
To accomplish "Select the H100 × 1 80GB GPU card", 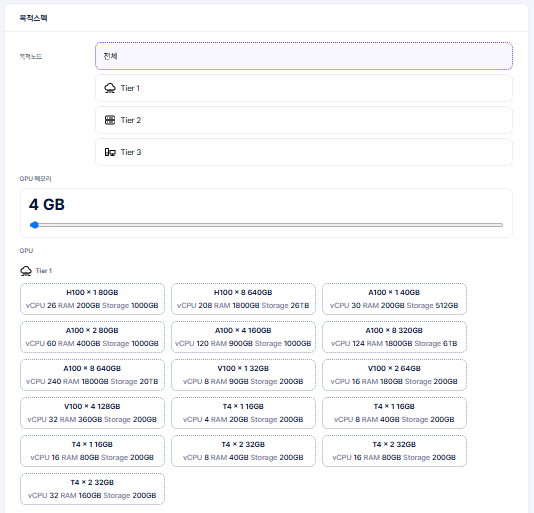I will [x=92, y=299].
